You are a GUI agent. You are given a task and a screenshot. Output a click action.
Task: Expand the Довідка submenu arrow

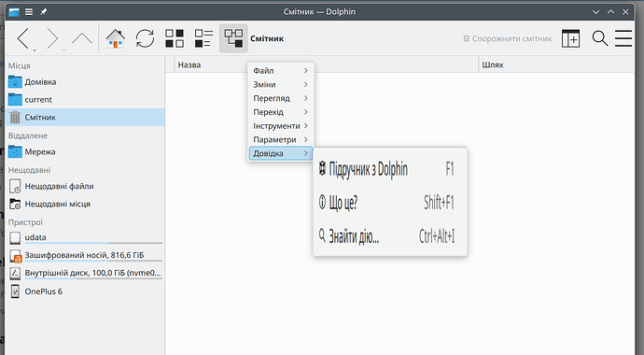coord(305,153)
